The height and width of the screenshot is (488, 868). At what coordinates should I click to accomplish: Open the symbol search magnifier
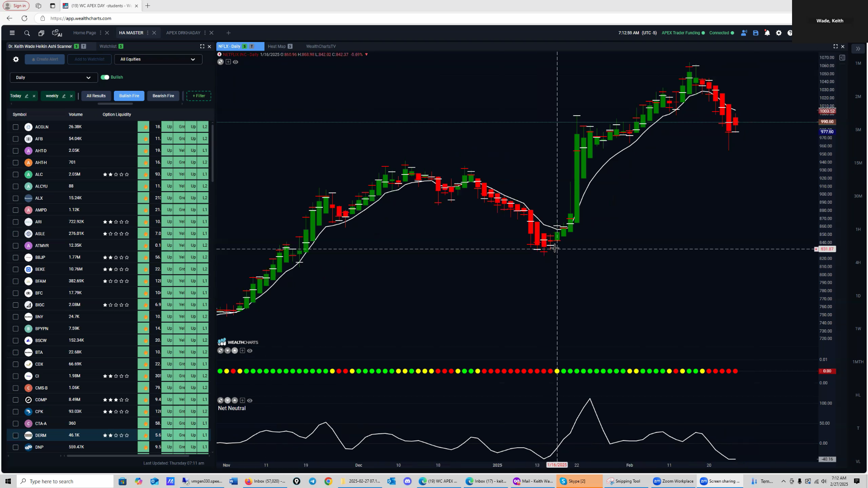(x=27, y=33)
